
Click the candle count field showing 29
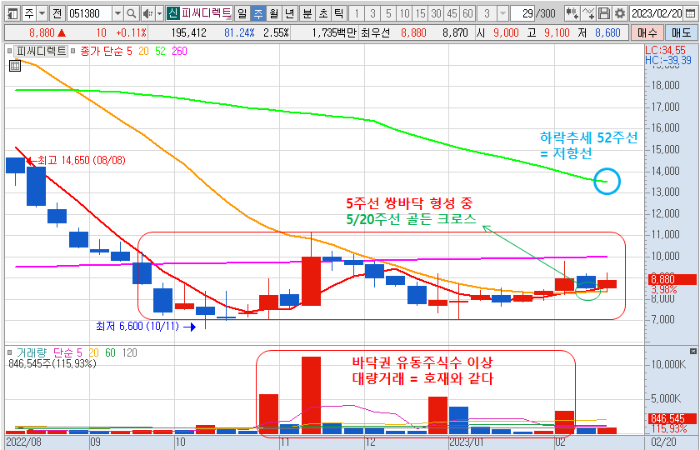[x=522, y=14]
